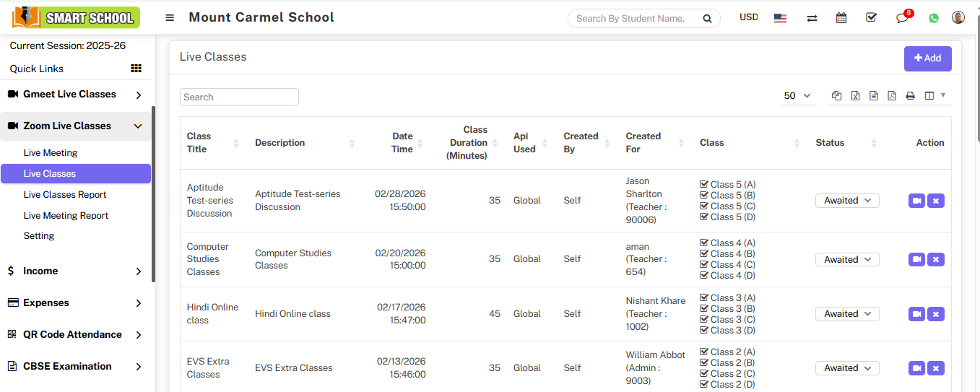The width and height of the screenshot is (980, 392).
Task: Open the calendar icon in top bar
Action: click(841, 18)
